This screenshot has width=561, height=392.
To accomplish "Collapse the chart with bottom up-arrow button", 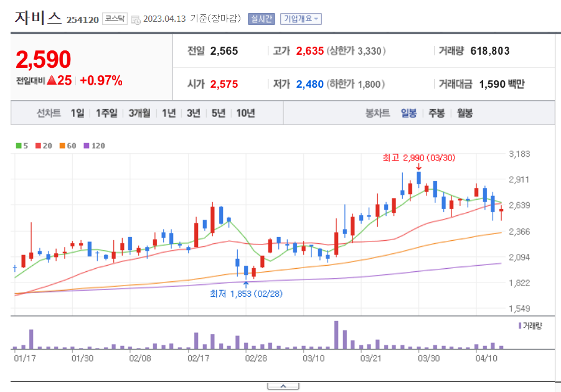I will coord(283,386).
